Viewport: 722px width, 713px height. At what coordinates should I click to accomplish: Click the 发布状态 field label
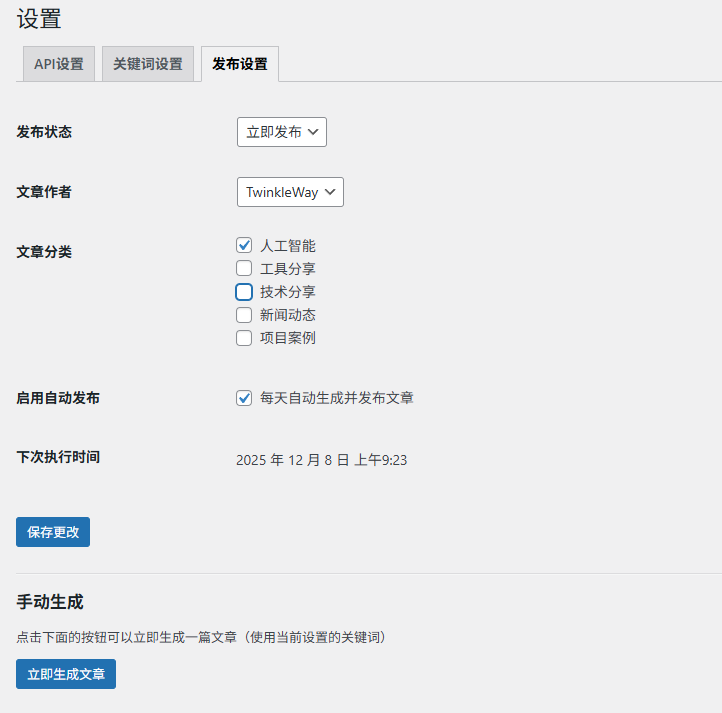pos(44,132)
